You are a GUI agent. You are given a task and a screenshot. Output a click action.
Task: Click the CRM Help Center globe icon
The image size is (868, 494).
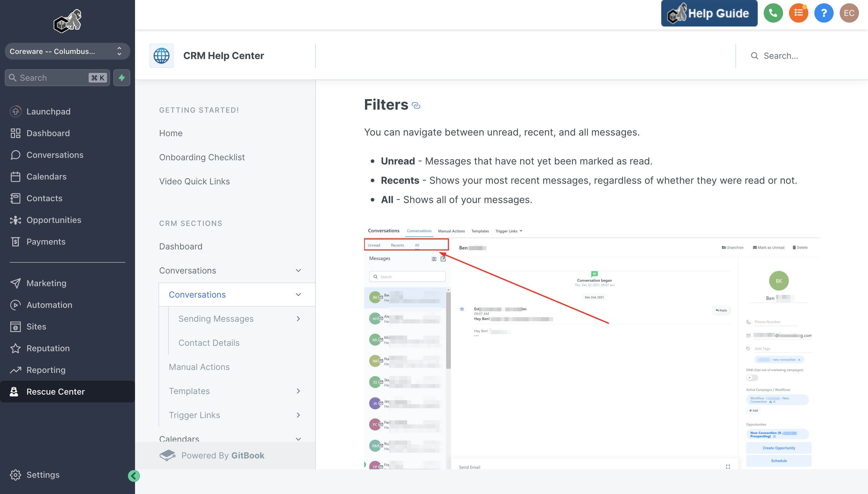click(161, 56)
